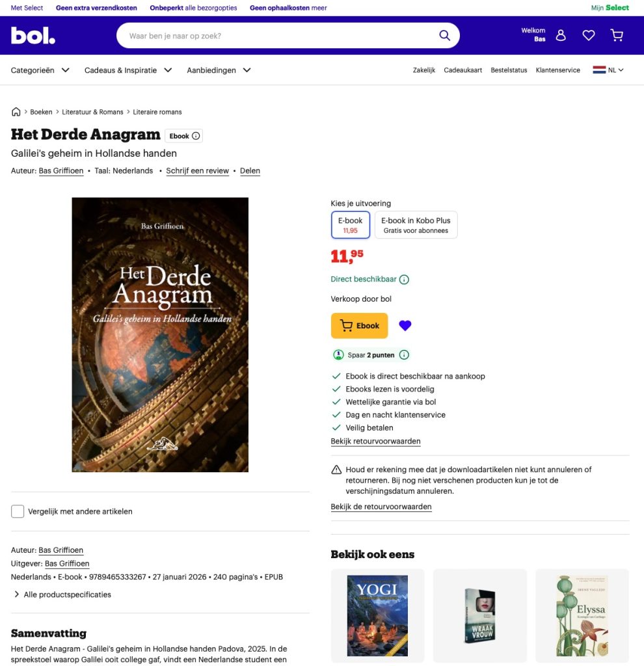Screen dimensions: 644x666
Task: Open the YOGI book thumbnail
Action: coord(377,616)
